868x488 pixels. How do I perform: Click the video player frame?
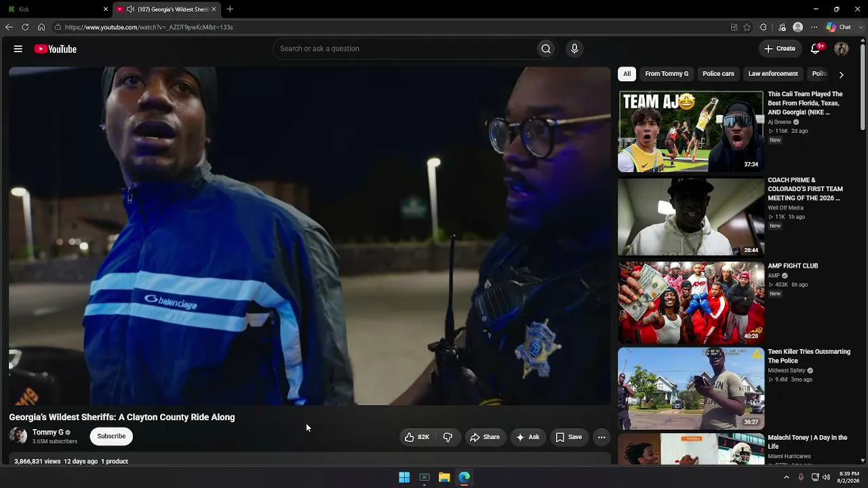point(310,236)
